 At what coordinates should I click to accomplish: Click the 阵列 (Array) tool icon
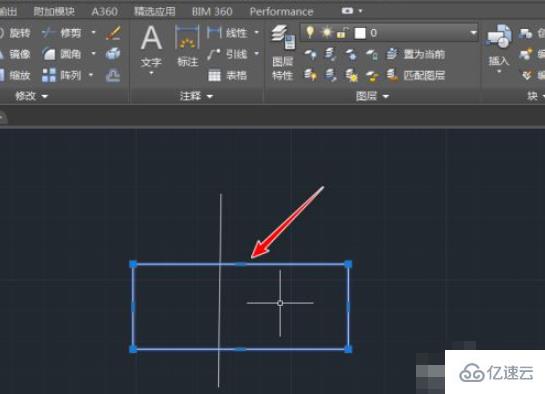coord(49,75)
